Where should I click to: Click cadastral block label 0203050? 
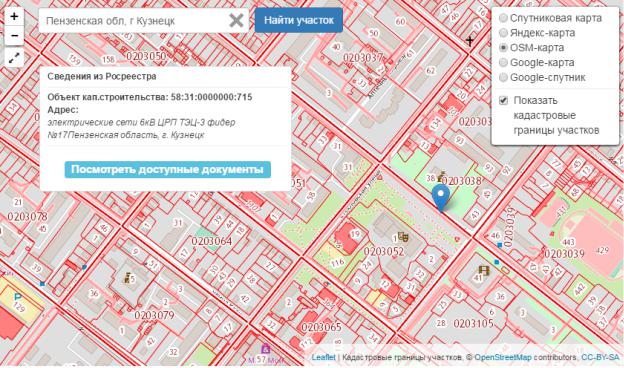tap(146, 56)
